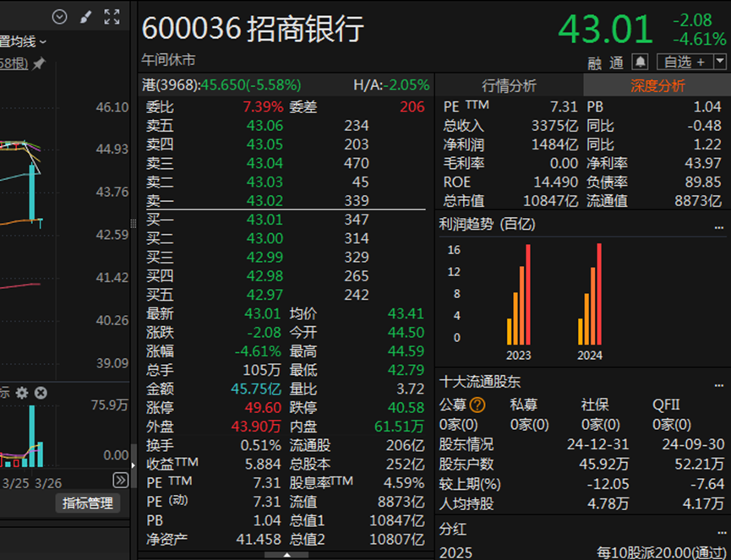The image size is (731, 560).
Task: Open more options for 十大流通股东 section
Action: point(719,385)
